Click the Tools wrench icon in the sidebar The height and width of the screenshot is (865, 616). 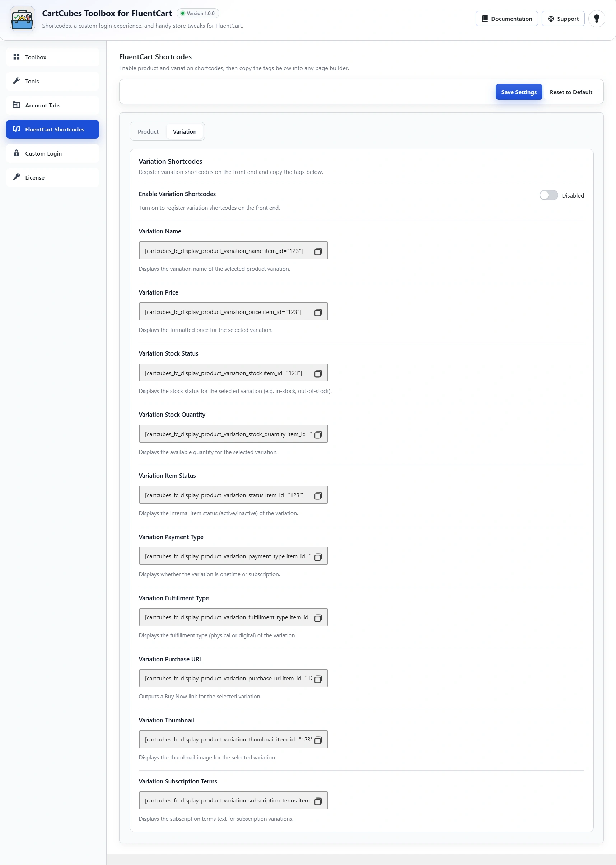(x=16, y=81)
